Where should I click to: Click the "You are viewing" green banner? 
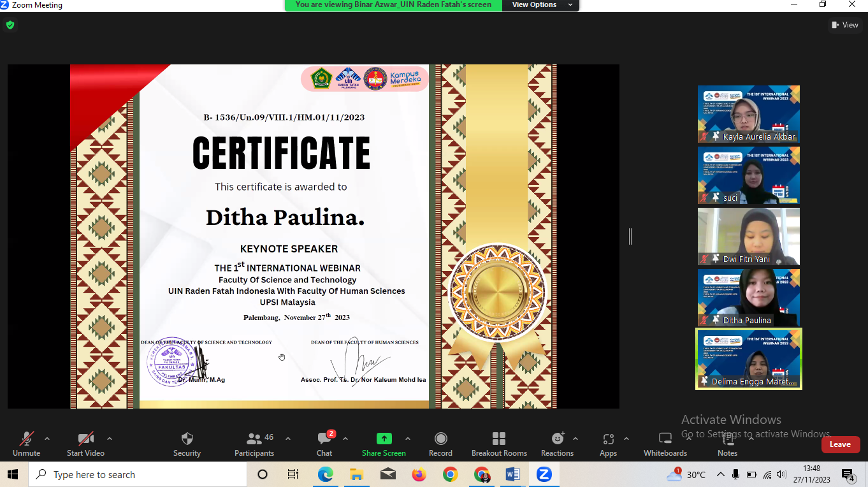(x=393, y=5)
